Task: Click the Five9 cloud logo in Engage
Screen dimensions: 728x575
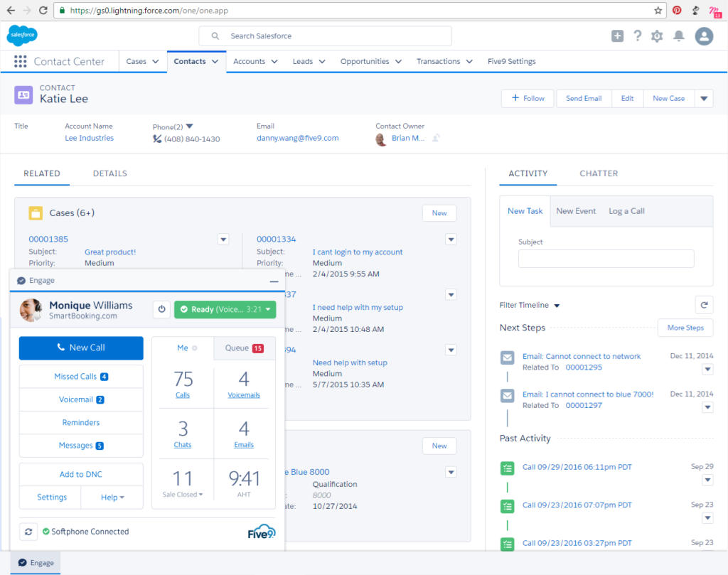Action: click(261, 531)
